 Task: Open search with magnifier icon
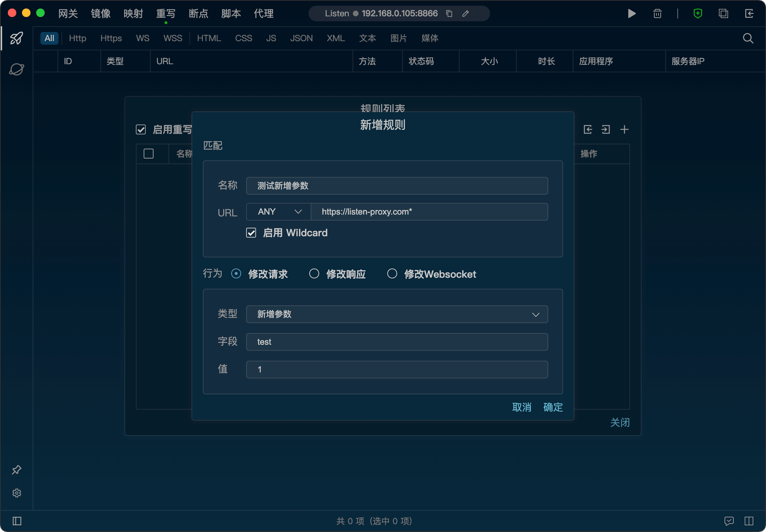pyautogui.click(x=748, y=38)
